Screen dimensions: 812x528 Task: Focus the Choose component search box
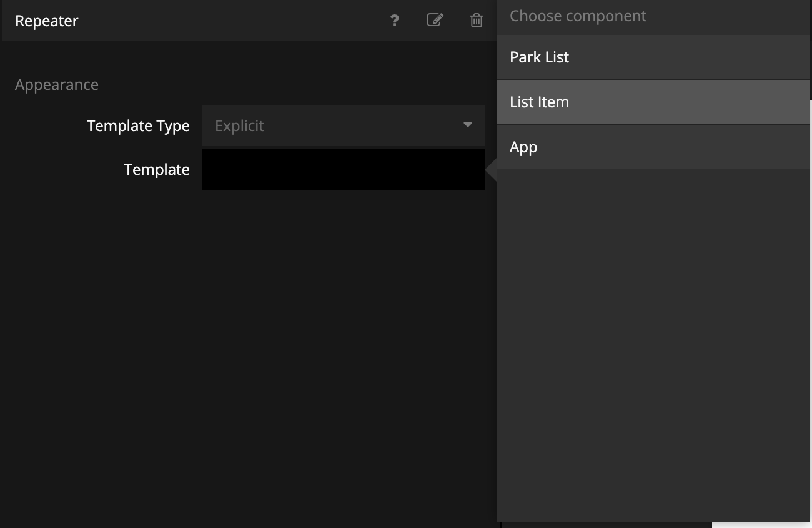(x=653, y=16)
